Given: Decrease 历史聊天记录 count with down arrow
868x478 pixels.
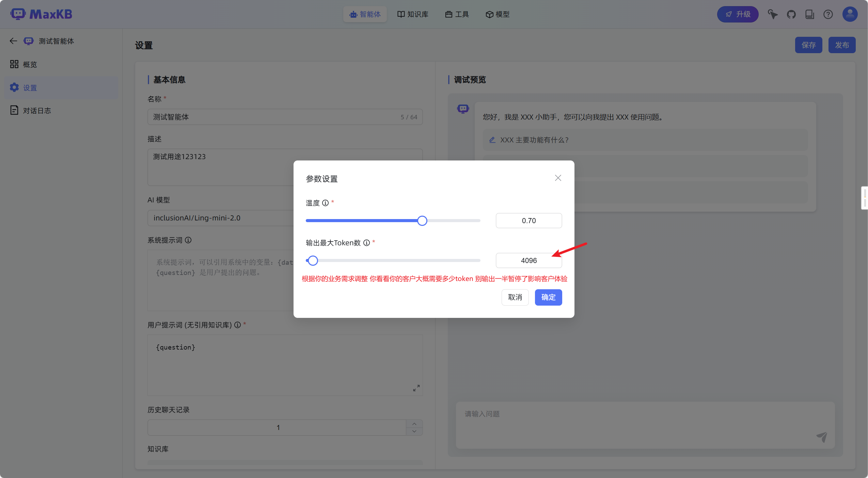Looking at the screenshot, I should 414,431.
